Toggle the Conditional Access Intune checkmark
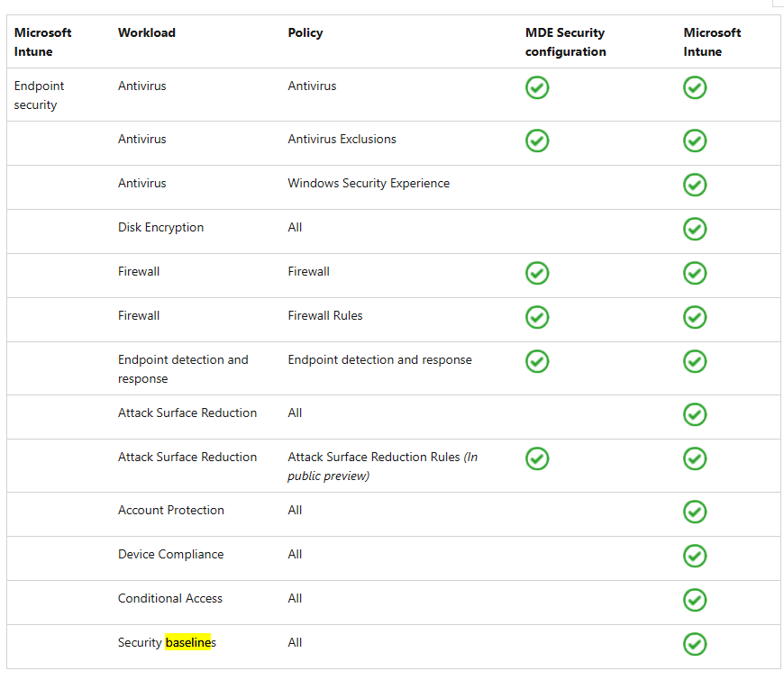 point(695,600)
